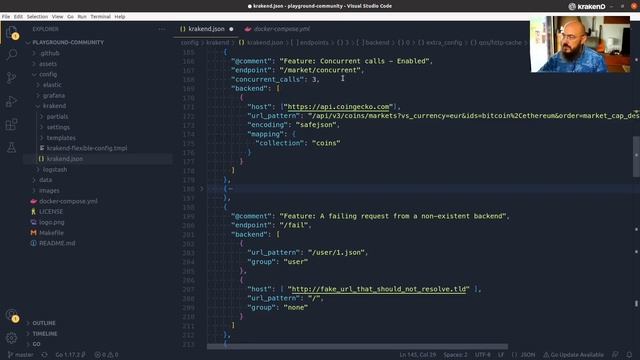Open the Edit menu
Screen dimensions: 640x360
pyautogui.click(x=18, y=17)
